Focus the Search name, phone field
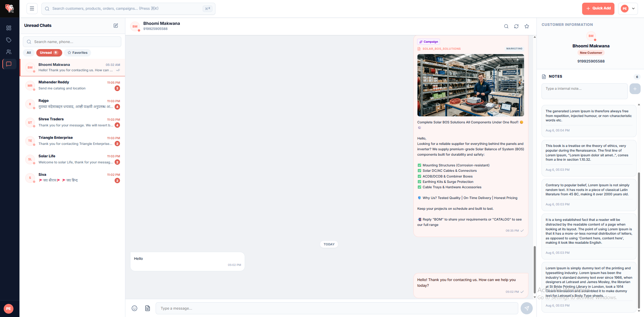The image size is (644, 317). pos(72,42)
